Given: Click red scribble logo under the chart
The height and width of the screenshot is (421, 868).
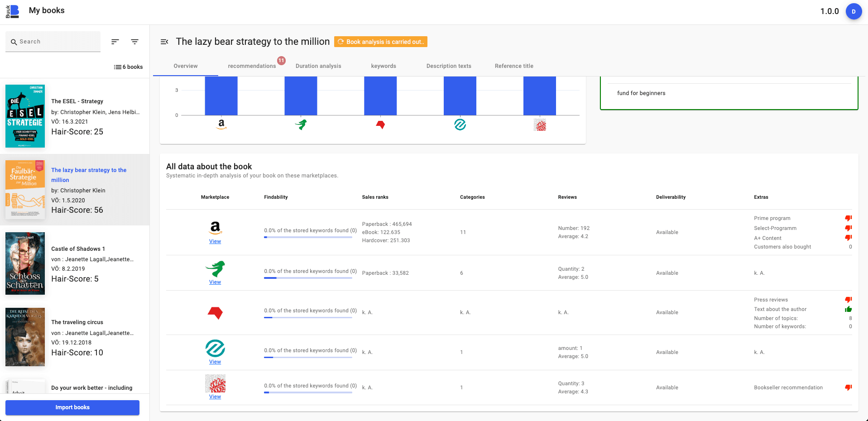Looking at the screenshot, I should (540, 125).
